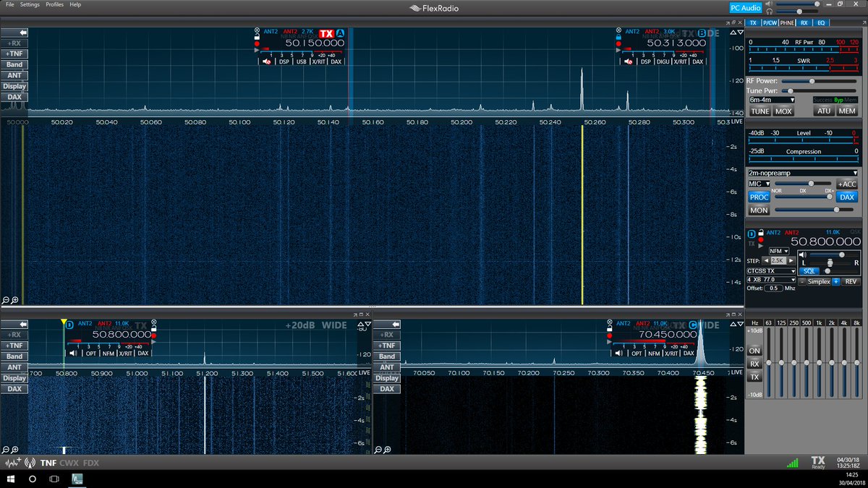868x488 pixels.
Task: Close slice A using its X icon
Action: click(257, 31)
